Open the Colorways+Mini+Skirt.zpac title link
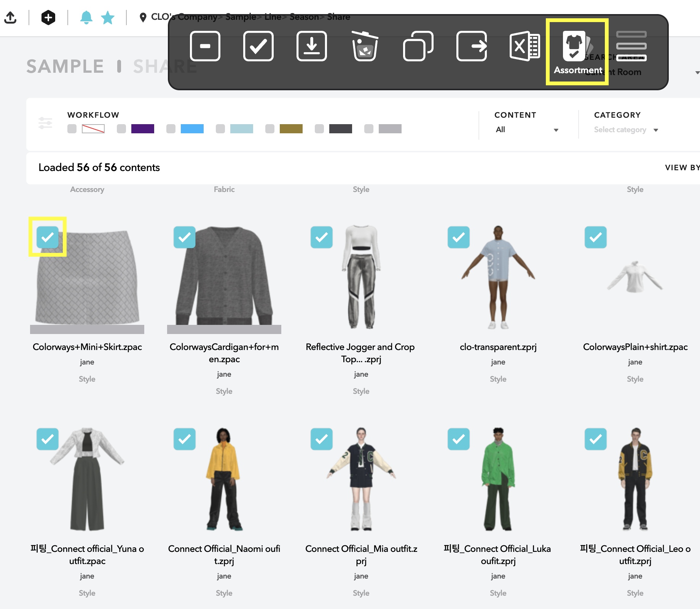The width and height of the screenshot is (700, 609). click(87, 347)
